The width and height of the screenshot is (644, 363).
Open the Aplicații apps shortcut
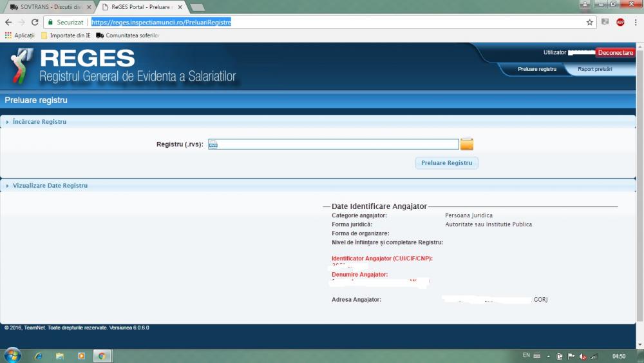click(19, 35)
